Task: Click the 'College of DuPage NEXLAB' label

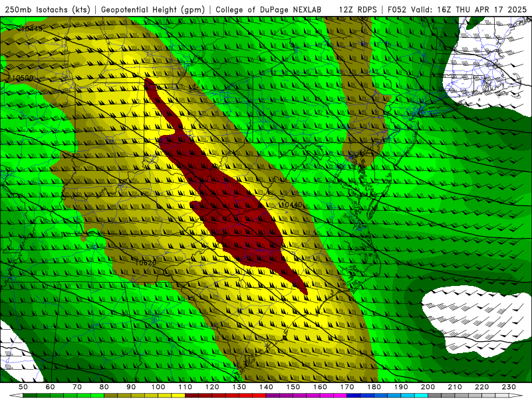Action: point(269,9)
